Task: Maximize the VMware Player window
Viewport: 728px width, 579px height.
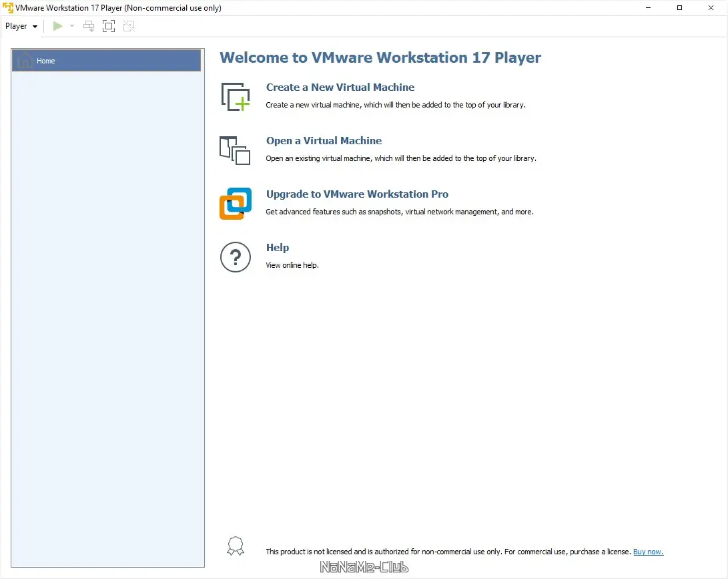Action: tap(679, 7)
